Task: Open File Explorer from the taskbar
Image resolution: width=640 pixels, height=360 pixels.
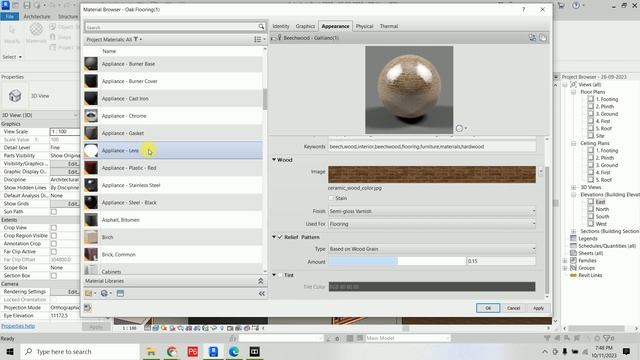Action: pyautogui.click(x=151, y=351)
